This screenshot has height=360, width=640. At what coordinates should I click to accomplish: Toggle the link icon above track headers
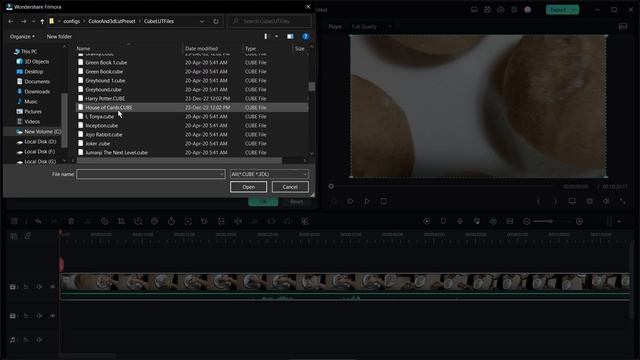[x=27, y=236]
